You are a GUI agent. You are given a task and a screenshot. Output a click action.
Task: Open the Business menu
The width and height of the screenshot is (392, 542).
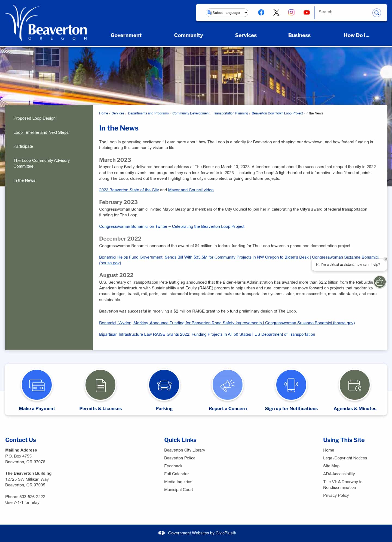pyautogui.click(x=299, y=35)
